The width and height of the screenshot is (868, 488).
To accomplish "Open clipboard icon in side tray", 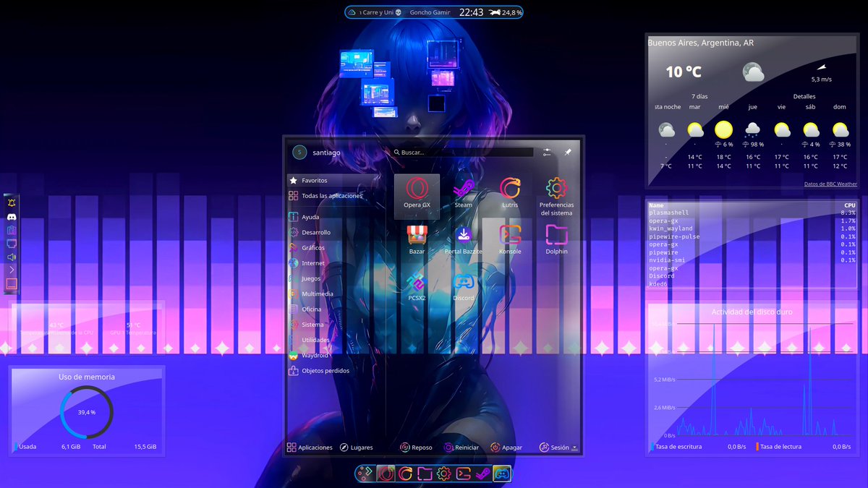I will 12,230.
